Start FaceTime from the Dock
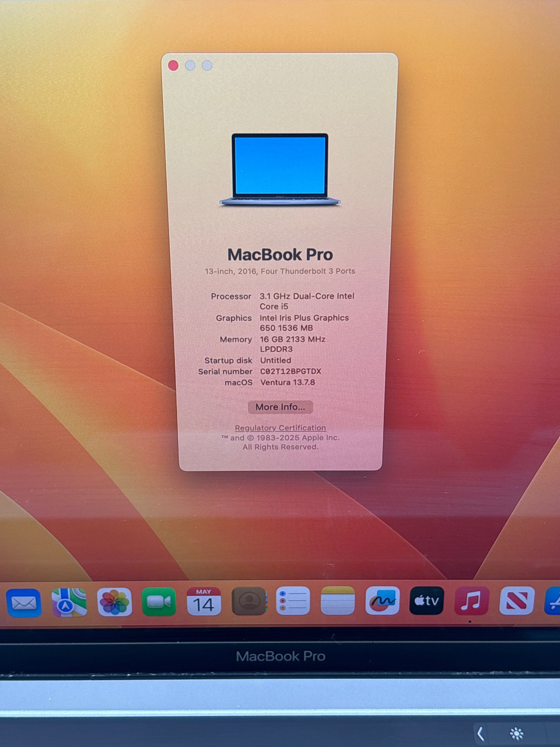This screenshot has height=747, width=560. pyautogui.click(x=159, y=601)
